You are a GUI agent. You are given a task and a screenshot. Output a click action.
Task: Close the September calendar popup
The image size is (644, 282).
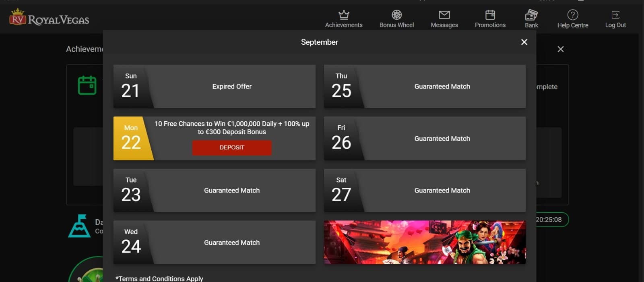pyautogui.click(x=524, y=42)
